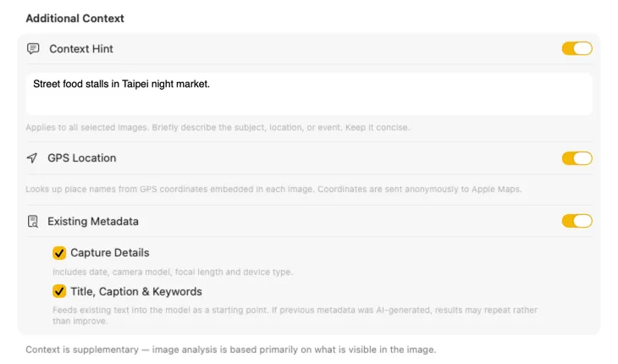Click the Additional Context heading

(74, 19)
